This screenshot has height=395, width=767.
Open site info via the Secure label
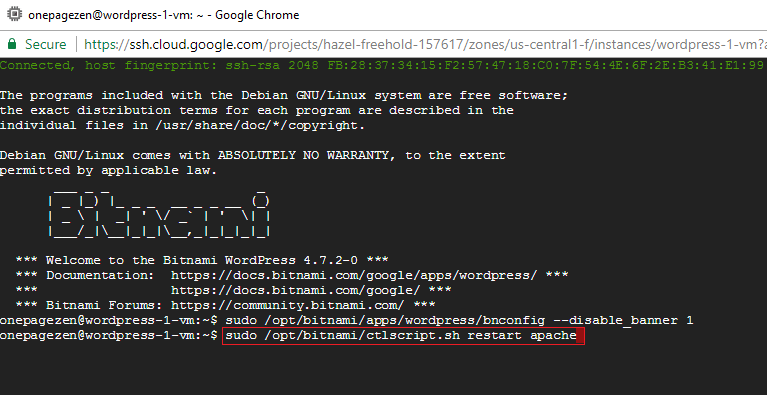pos(45,44)
